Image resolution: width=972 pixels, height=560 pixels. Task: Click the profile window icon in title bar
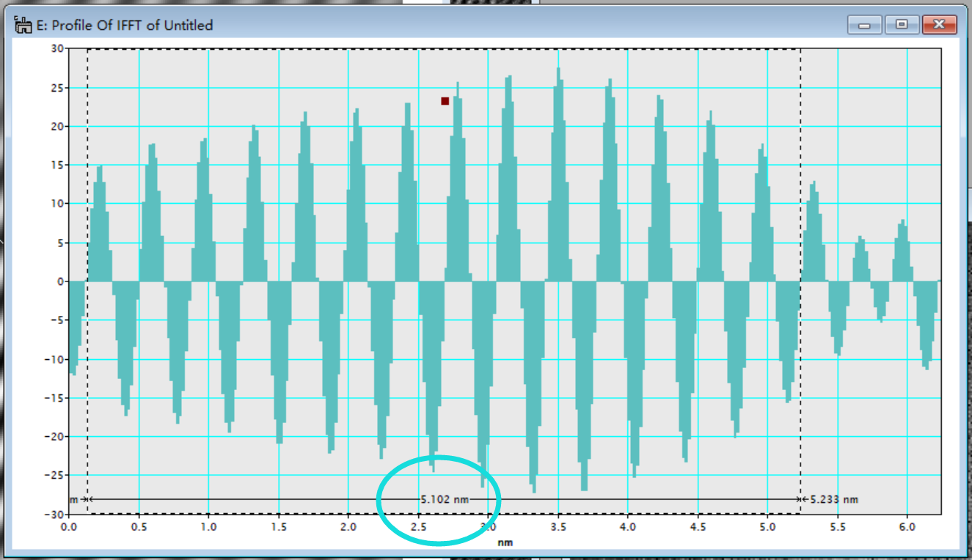[23, 26]
